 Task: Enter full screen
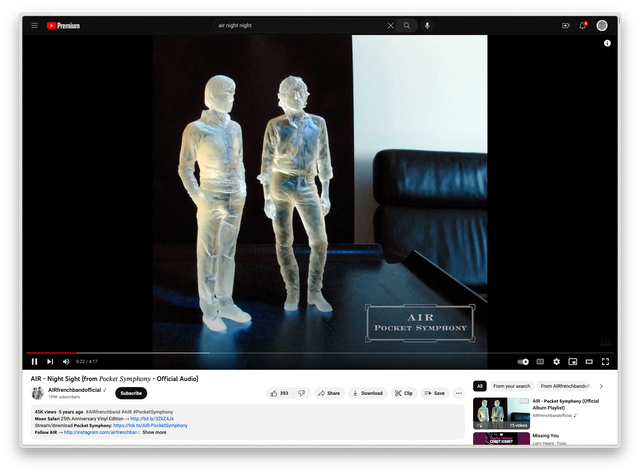point(605,362)
